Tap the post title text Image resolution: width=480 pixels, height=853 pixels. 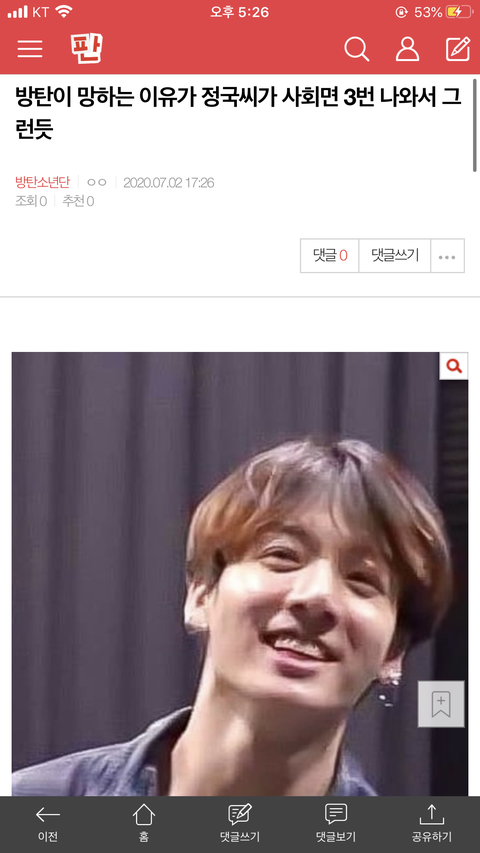click(238, 114)
